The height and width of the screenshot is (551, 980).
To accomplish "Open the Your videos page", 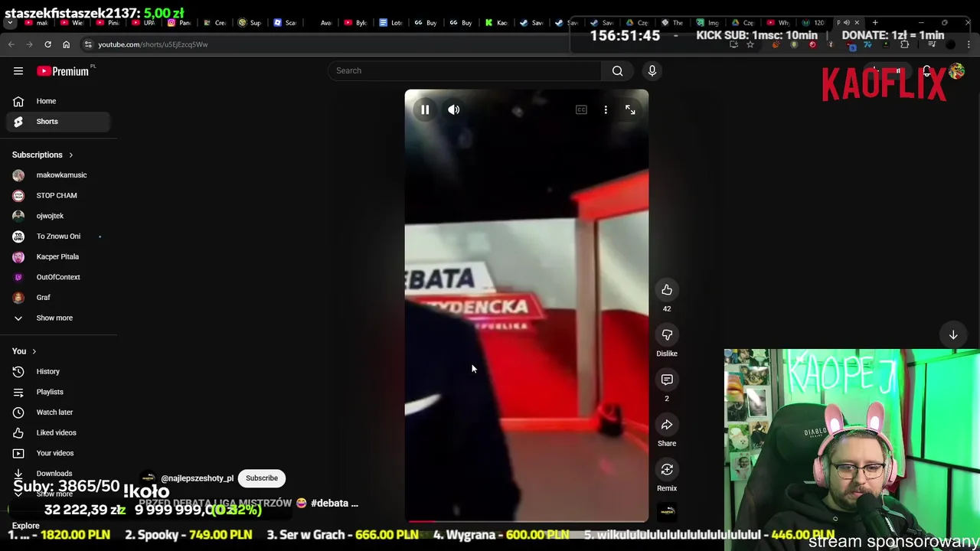I will click(x=58, y=453).
